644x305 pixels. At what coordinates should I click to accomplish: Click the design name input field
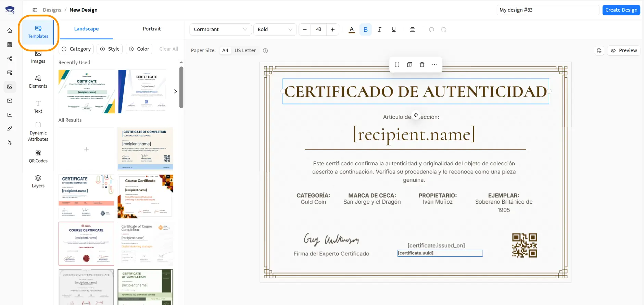tap(547, 10)
